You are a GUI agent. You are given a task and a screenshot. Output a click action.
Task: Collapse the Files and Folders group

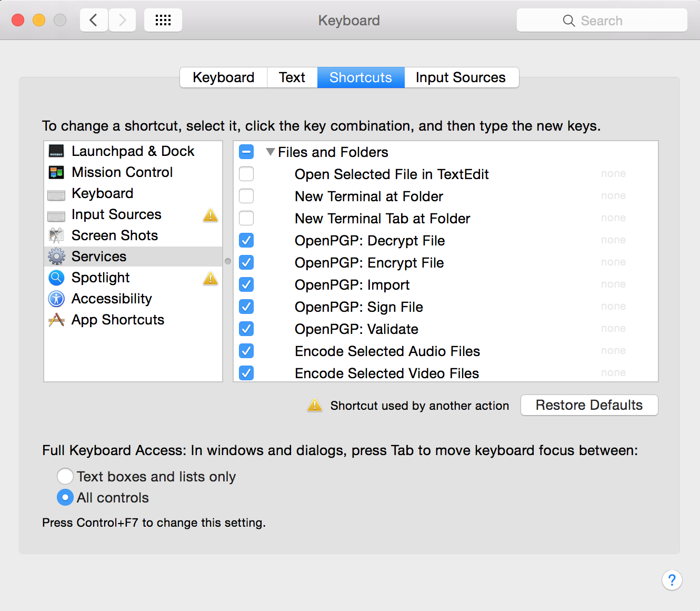coord(271,152)
